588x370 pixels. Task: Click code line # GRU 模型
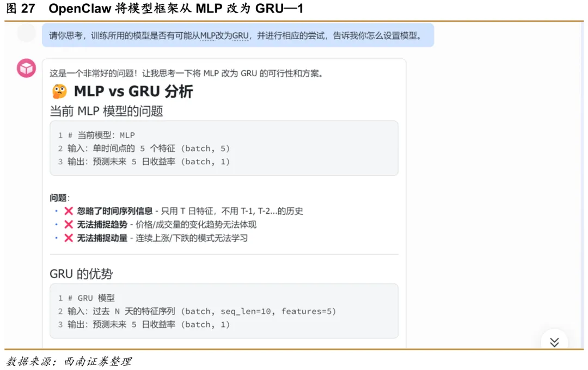[91, 298]
